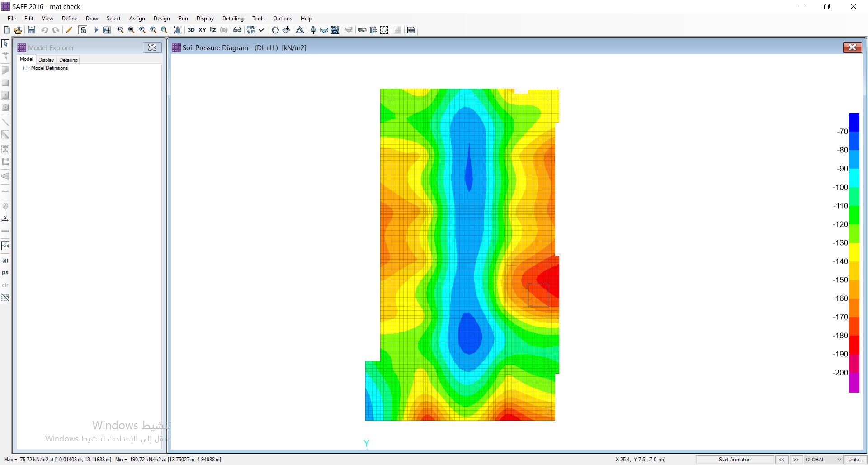868x465 pixels.
Task: Click the 'ps' previous selection button
Action: pos(5,272)
